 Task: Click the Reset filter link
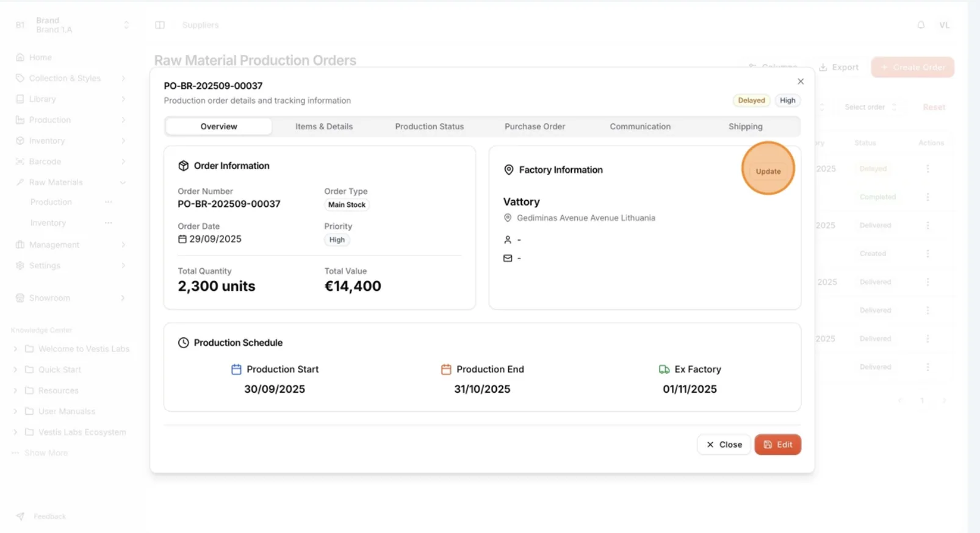click(x=934, y=107)
